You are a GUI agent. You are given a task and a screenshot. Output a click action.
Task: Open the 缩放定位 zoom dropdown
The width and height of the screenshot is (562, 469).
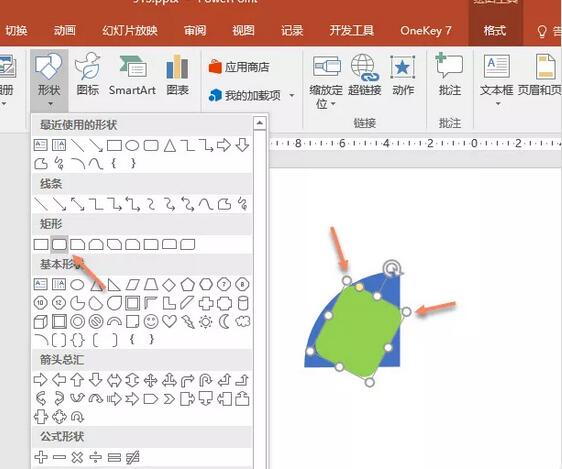coord(326,82)
